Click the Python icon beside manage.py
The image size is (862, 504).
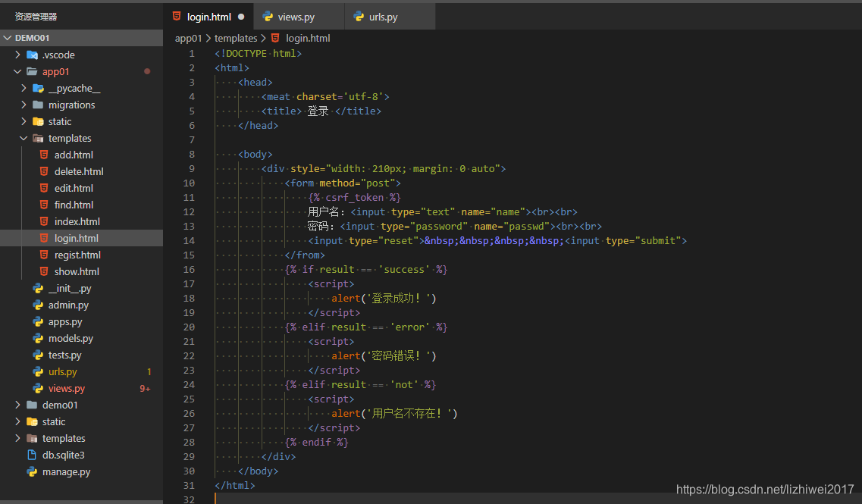click(x=32, y=471)
